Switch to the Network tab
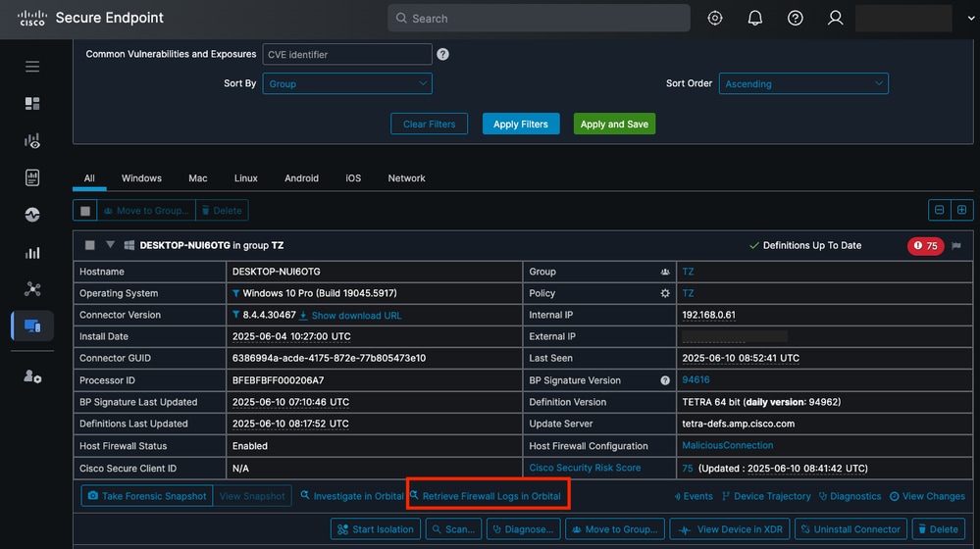The width and height of the screenshot is (980, 549). point(406,178)
